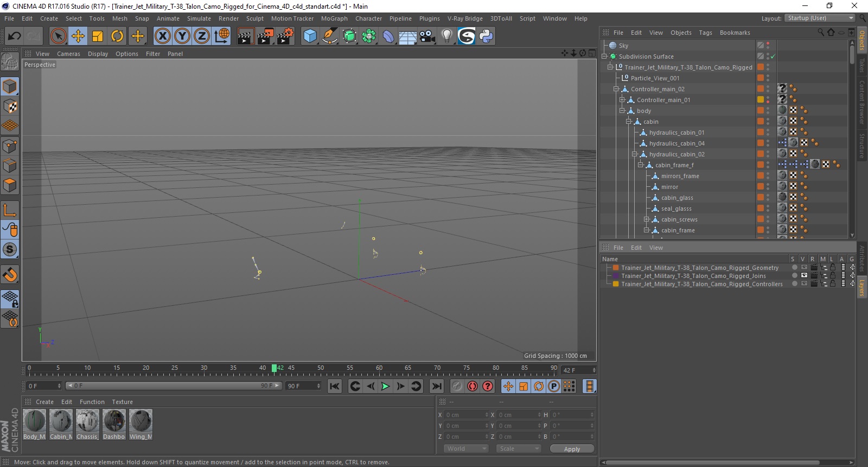Toggle Y axis lock
The width and height of the screenshot is (868, 467).
[x=182, y=36]
